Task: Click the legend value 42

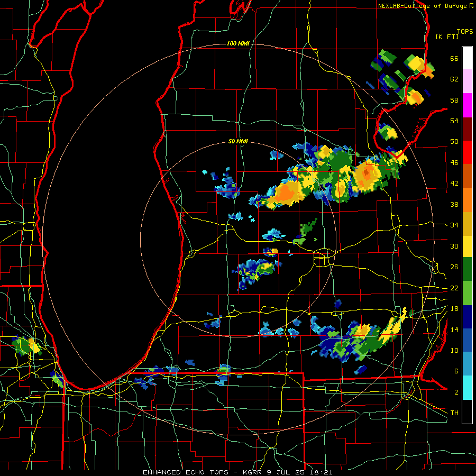Action: pos(454,184)
